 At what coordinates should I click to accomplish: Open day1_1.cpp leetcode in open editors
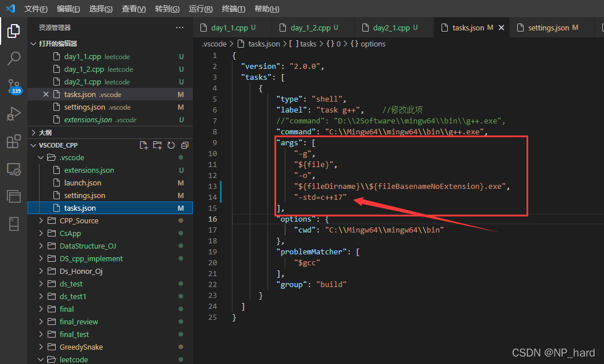point(110,57)
